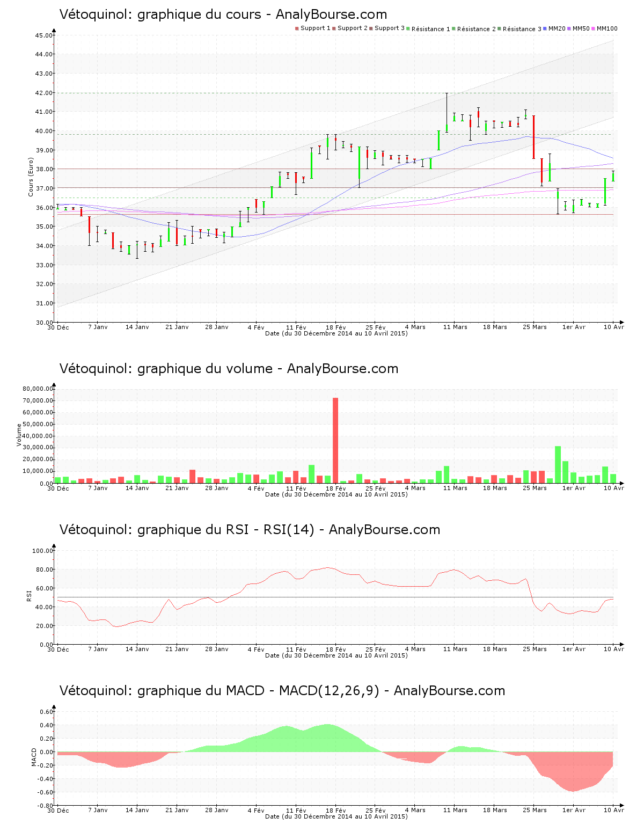Click the 0.60 MACD axis value
This screenshot has width=644, height=832.
[x=47, y=712]
